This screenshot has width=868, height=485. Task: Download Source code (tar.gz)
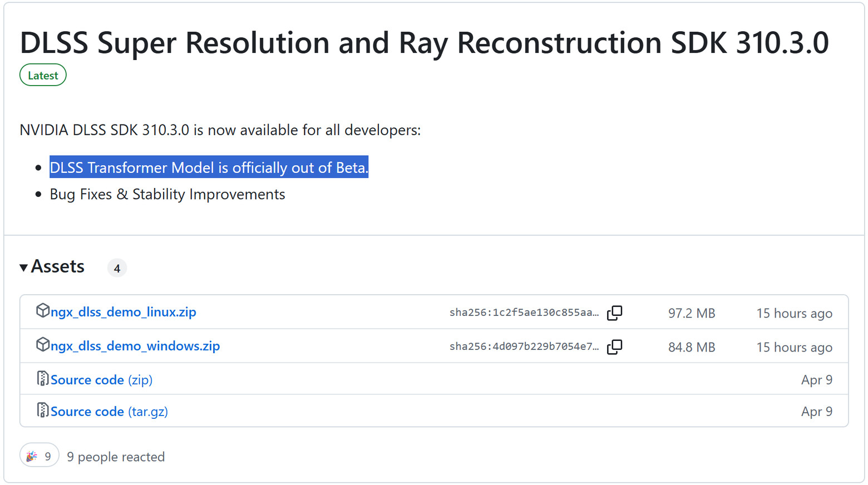point(109,412)
